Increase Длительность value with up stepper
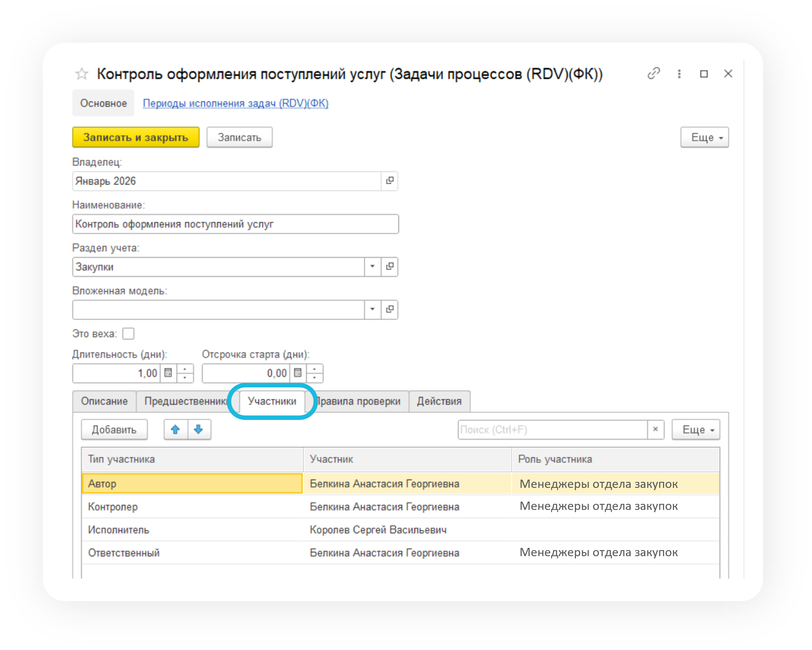This screenshot has width=812, height=650. [x=185, y=369]
